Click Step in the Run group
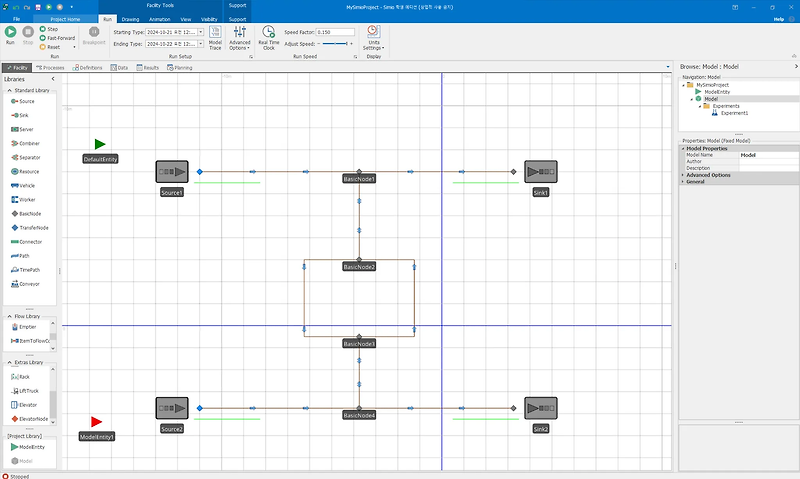Viewport: 800px width, 479px height. coord(49,29)
